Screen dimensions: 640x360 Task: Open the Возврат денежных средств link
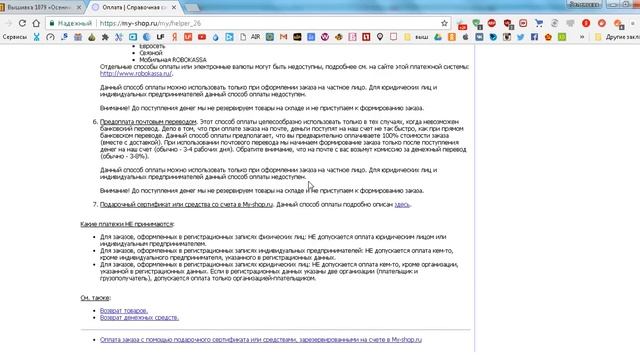[x=139, y=318]
